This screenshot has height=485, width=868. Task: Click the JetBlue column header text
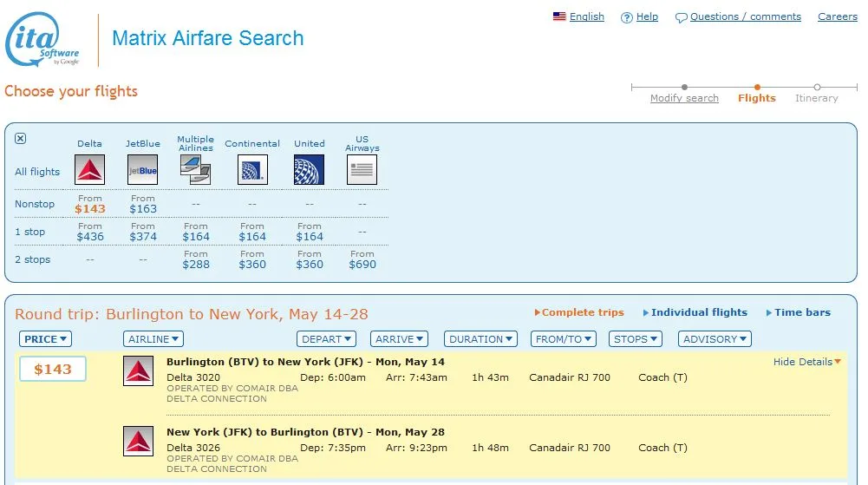coord(143,143)
